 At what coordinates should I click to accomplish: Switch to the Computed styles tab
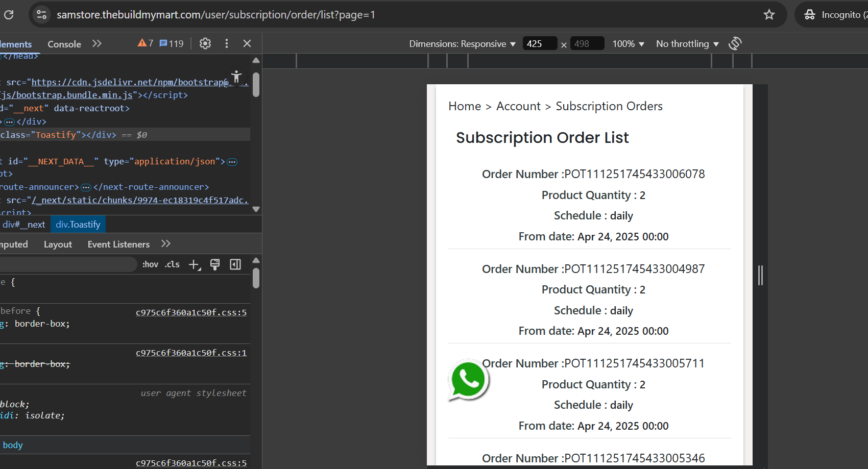[x=14, y=244]
